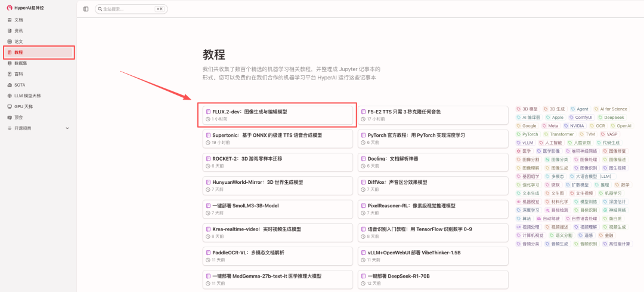The height and width of the screenshot is (292, 644).
Task: Focus the 全站搜索 search box
Action: coord(131,8)
